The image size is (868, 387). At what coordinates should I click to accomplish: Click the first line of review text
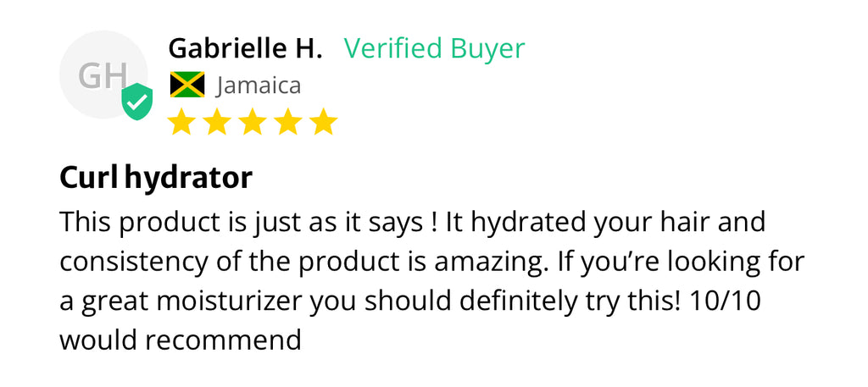click(x=413, y=222)
